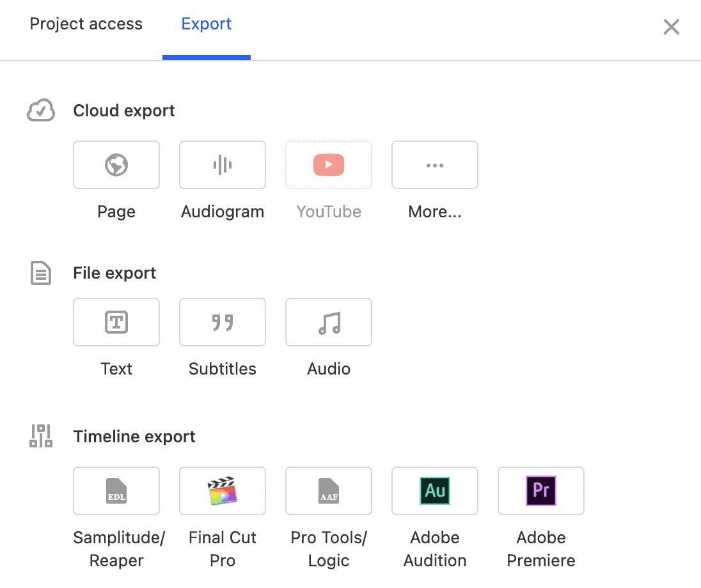Open the Audiogram waveform export
701x588 pixels.
[x=223, y=165]
